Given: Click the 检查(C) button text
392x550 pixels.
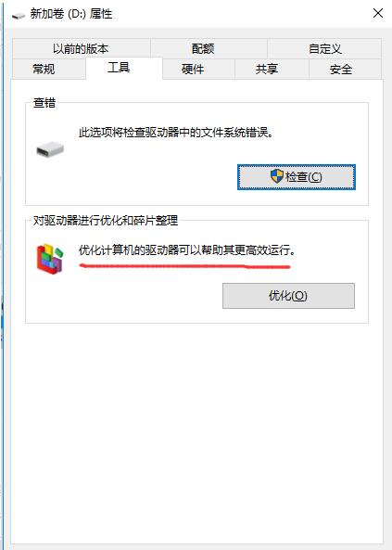Looking at the screenshot, I should [x=304, y=177].
